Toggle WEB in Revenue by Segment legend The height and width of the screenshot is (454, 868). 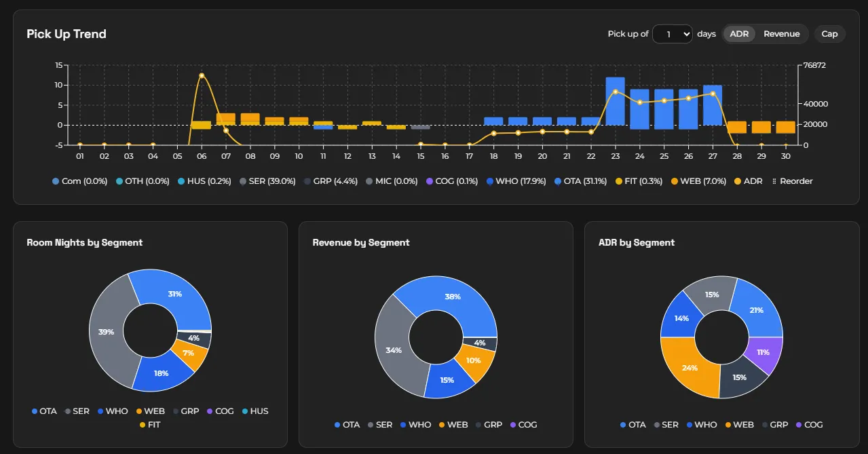coord(453,425)
